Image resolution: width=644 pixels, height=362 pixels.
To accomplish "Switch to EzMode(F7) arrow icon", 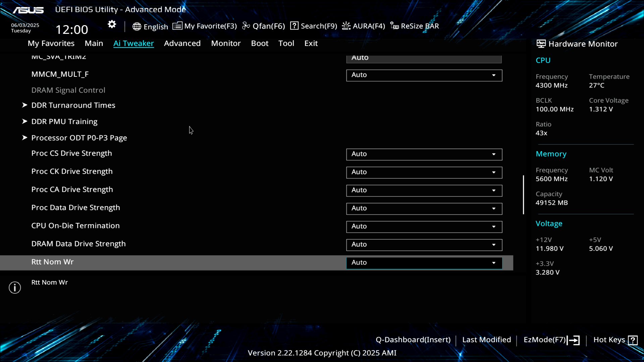I will (574, 340).
